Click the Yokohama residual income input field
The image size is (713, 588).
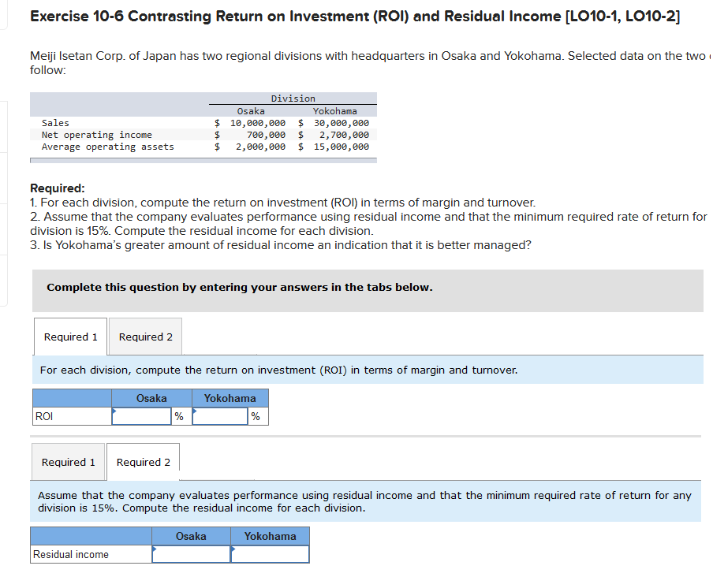click(270, 554)
